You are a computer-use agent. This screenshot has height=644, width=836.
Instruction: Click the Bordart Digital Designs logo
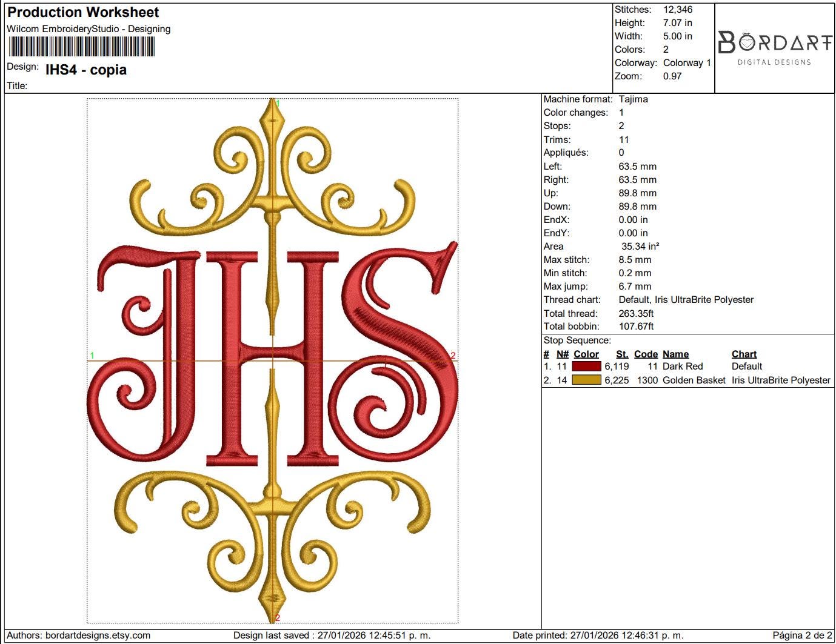(775, 48)
